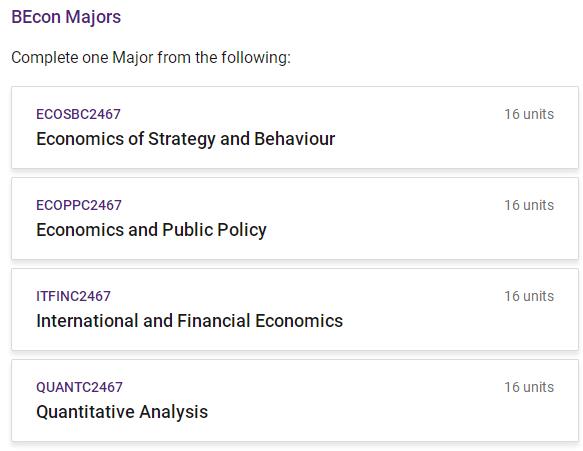Screen dimensions: 583x451
Task: Click 16 units on Quantitative Analysis card
Action: coord(529,387)
